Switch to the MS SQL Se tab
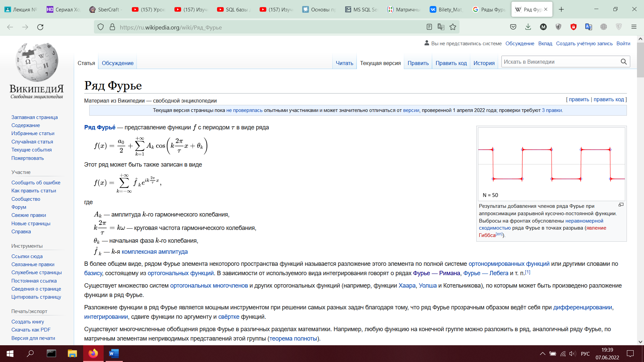The height and width of the screenshot is (362, 644). (x=362, y=9)
